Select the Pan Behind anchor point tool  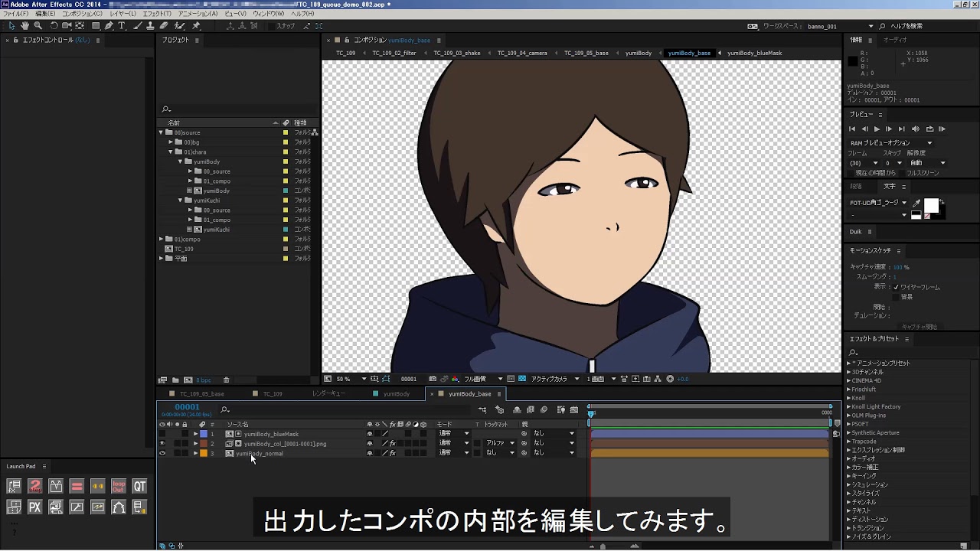[80, 26]
